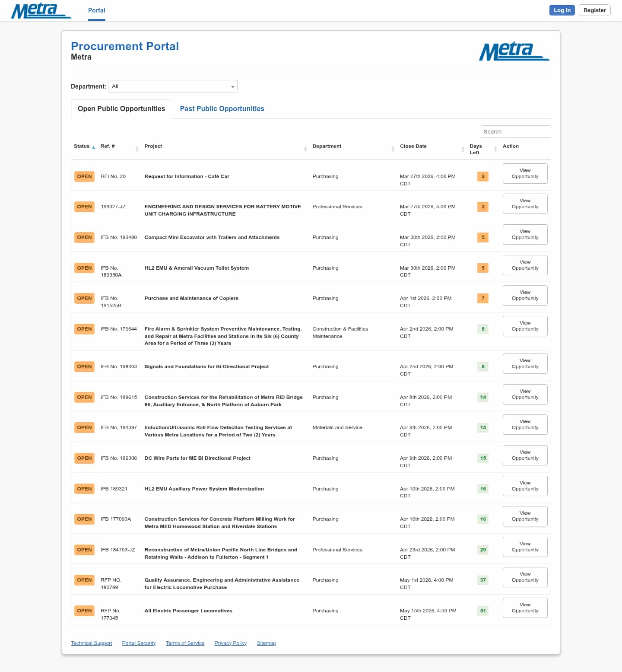The width and height of the screenshot is (622, 672).
Task: View Opportunity for Compact Mini Excavator
Action: 525,234
